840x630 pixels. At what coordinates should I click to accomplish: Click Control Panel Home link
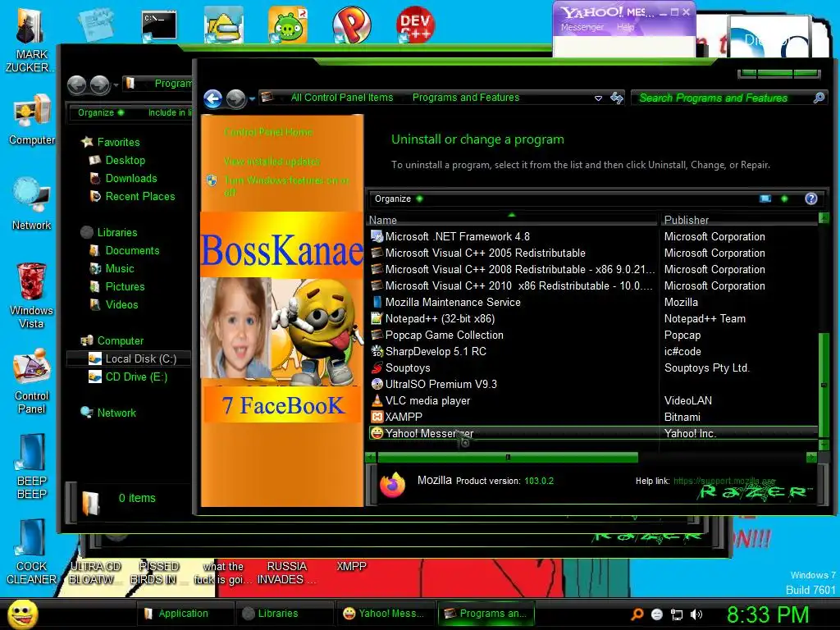pyautogui.click(x=268, y=132)
